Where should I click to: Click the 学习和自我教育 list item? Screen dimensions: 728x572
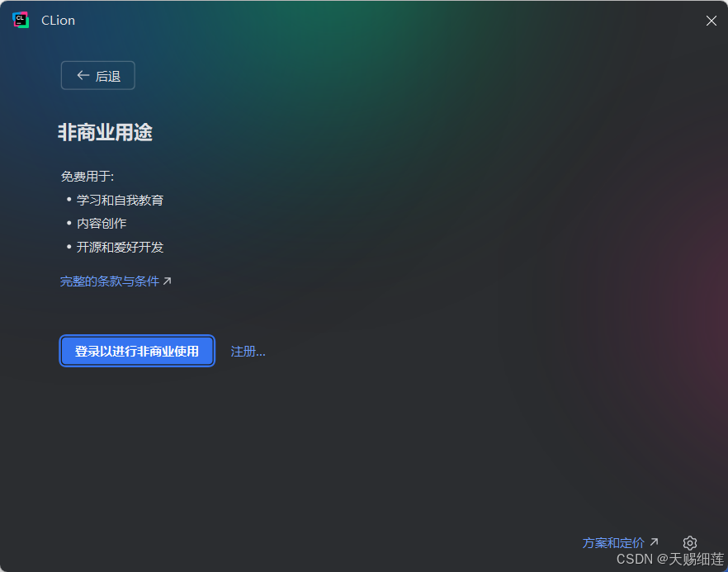point(120,200)
